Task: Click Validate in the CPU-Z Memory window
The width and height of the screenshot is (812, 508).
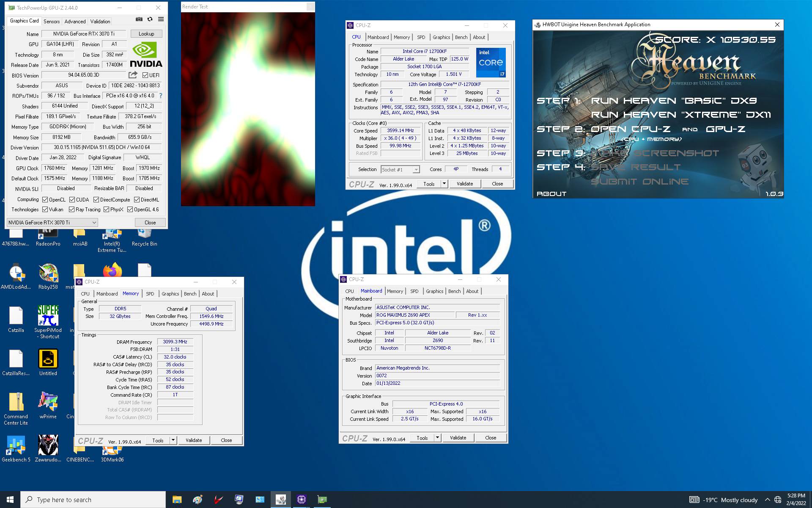Action: tap(194, 440)
